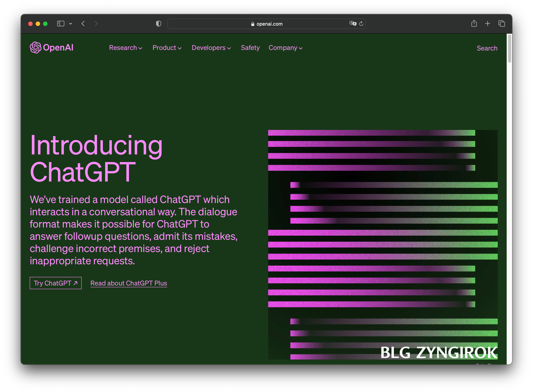Go to the Safety page
The width and height of the screenshot is (533, 392).
(x=250, y=48)
